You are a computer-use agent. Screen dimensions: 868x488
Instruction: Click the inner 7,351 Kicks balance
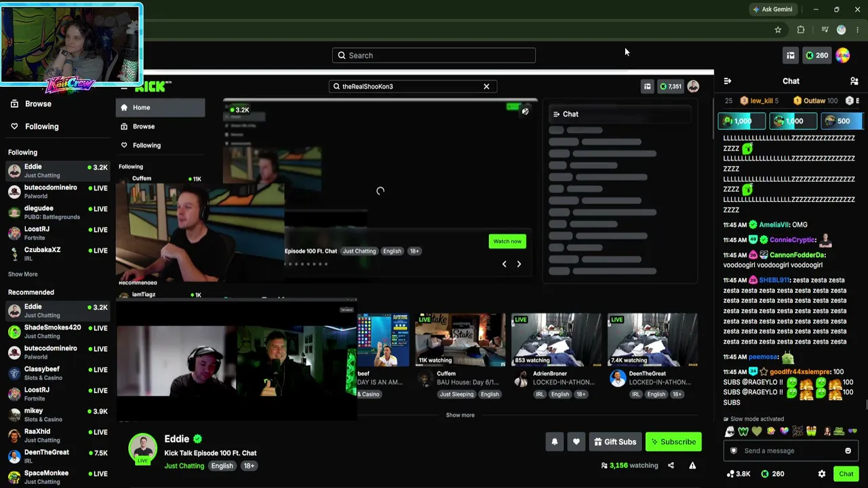point(671,86)
